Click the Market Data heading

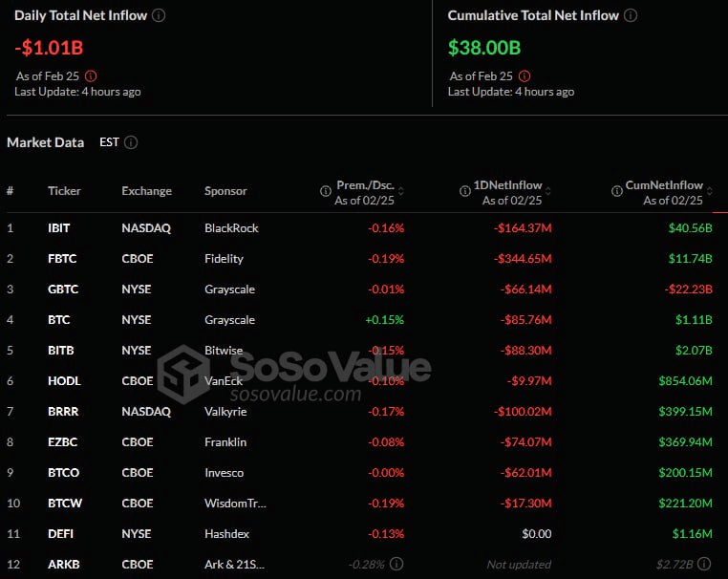pyautogui.click(x=46, y=142)
